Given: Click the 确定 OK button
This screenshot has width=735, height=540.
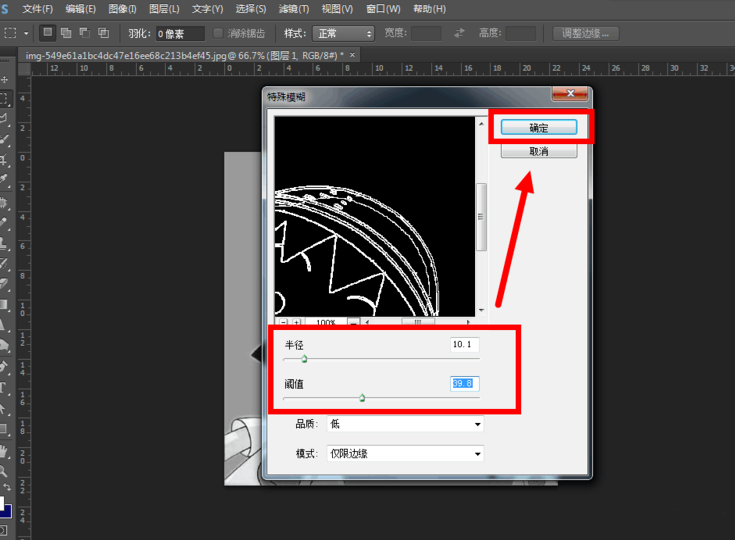Looking at the screenshot, I should click(x=539, y=128).
